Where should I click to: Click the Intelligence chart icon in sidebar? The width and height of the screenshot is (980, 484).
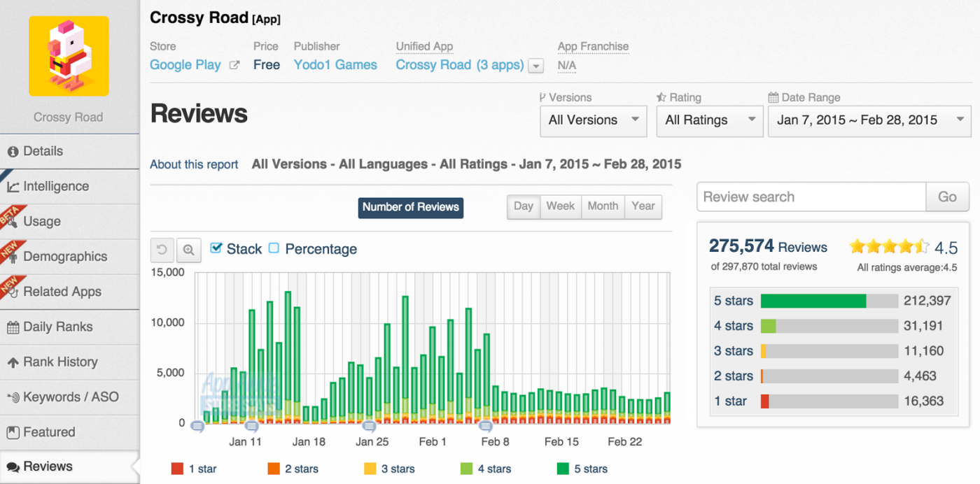pos(13,187)
